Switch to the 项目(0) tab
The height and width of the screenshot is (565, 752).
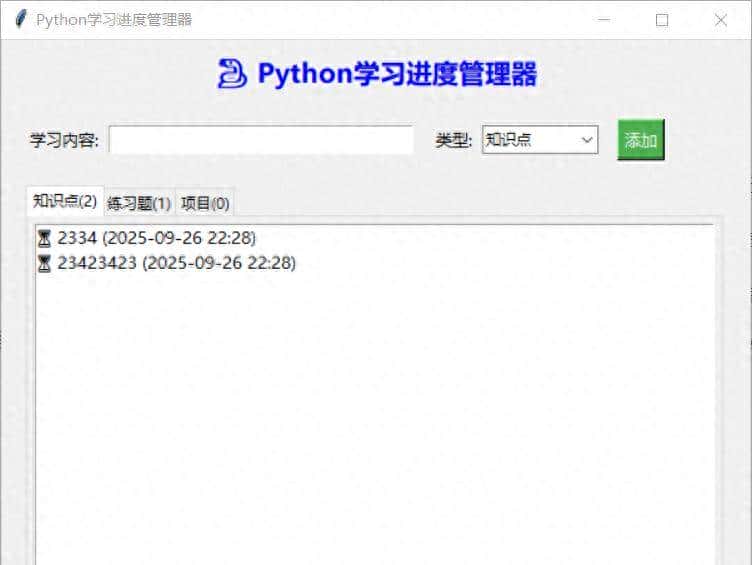[205, 203]
